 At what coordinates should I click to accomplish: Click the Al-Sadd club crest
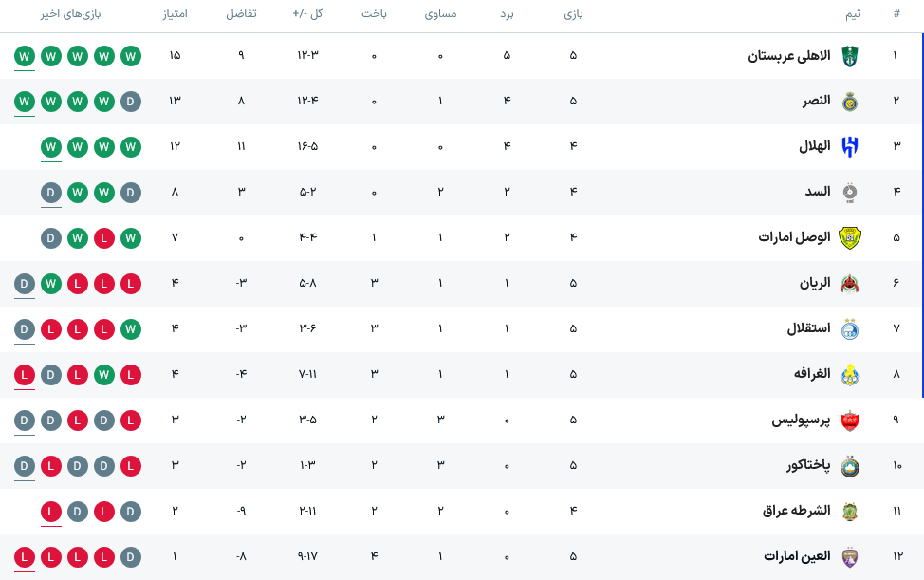pos(850,192)
